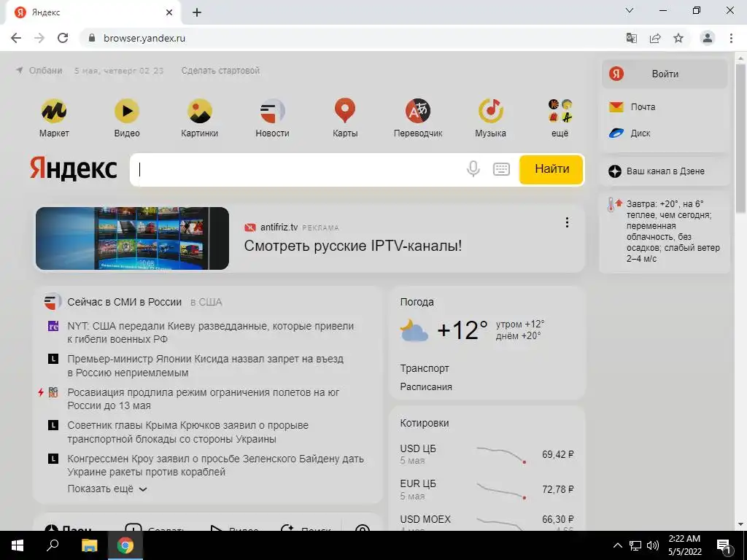This screenshot has height=560, width=747.
Task: Open Транспорт link
Action: [425, 368]
